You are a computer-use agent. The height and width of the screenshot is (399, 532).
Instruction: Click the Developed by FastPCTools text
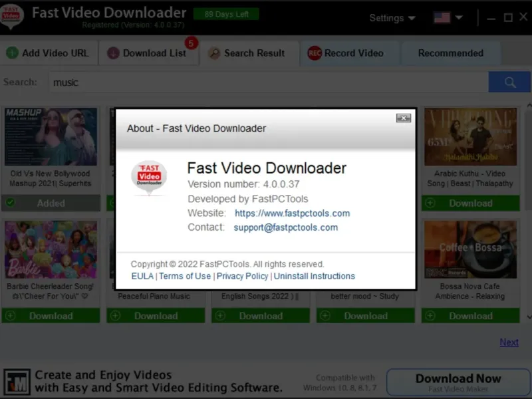point(248,199)
